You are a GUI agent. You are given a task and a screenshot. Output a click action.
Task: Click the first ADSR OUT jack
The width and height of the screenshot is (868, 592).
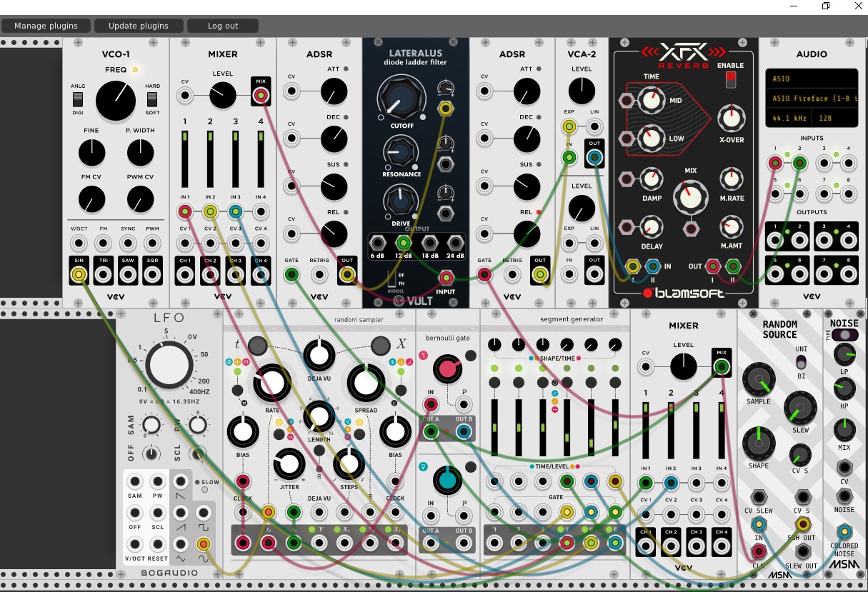pos(347,274)
